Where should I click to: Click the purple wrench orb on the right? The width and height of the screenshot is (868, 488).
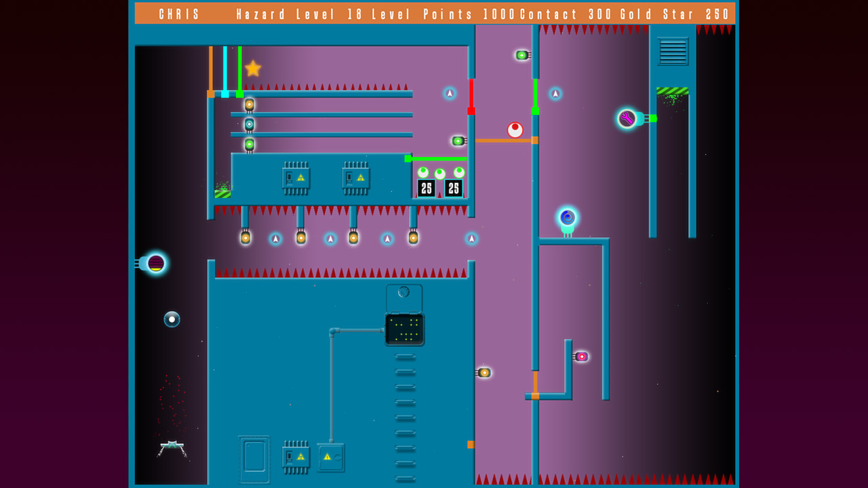pyautogui.click(x=626, y=117)
